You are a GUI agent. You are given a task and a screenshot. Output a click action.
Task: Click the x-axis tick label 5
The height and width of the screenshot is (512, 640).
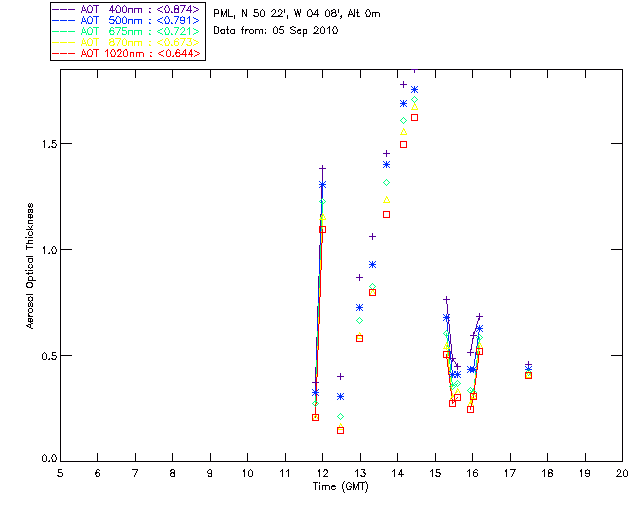click(x=60, y=473)
